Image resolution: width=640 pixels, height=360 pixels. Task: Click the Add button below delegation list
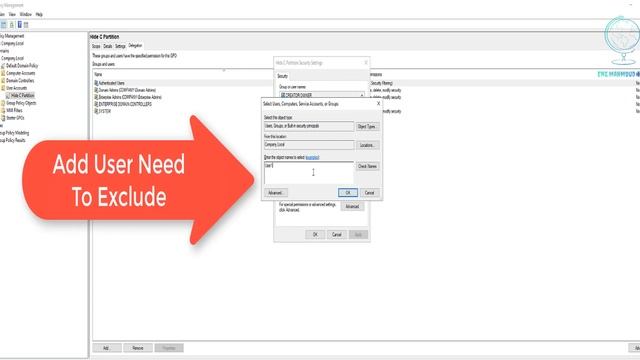(107, 348)
